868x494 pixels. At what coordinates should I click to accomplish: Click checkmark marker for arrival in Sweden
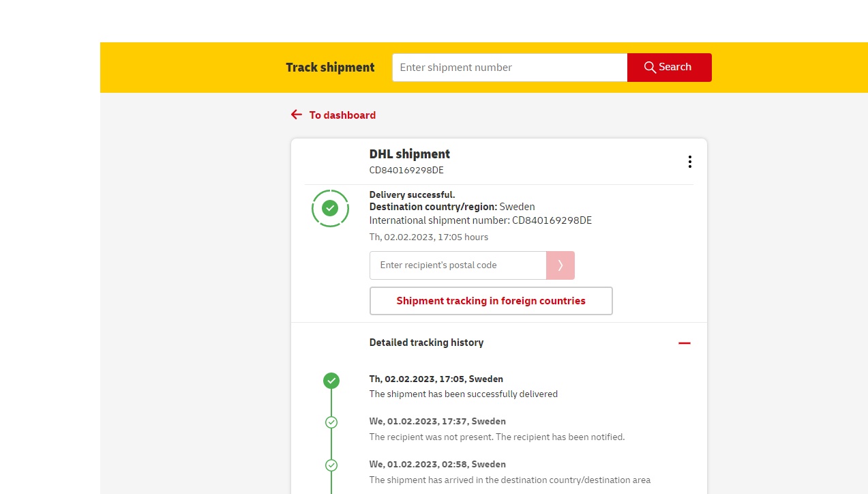(x=331, y=465)
